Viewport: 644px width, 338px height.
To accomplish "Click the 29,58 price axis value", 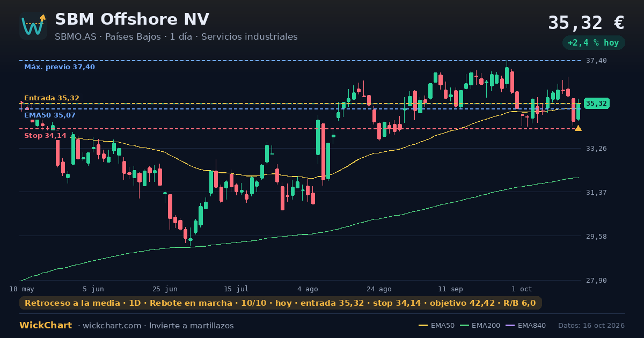I will [x=596, y=236].
